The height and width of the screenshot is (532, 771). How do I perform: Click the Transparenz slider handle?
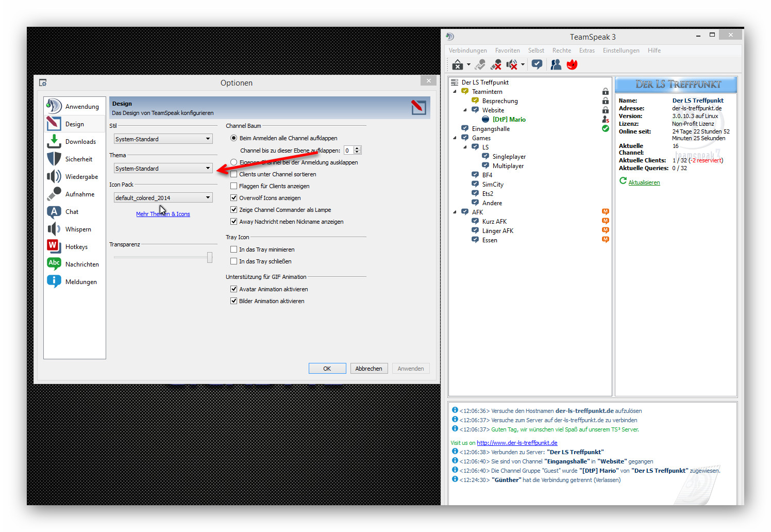click(210, 257)
